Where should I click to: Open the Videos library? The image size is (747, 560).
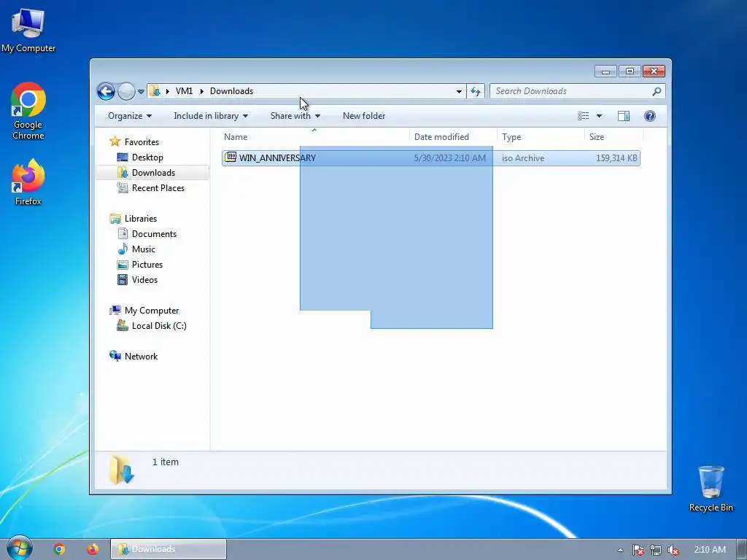point(144,279)
